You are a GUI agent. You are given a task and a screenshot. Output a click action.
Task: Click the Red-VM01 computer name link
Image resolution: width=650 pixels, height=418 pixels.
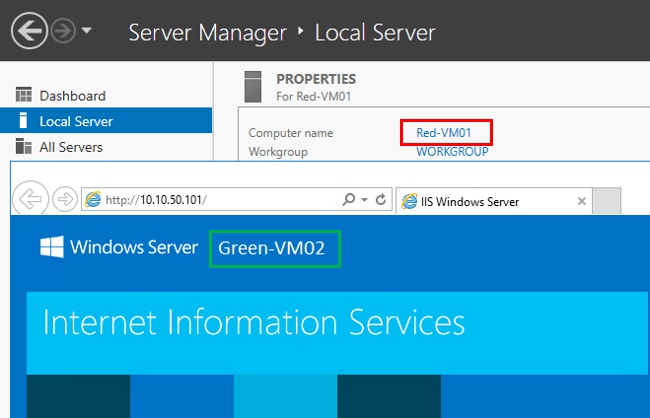point(445,132)
